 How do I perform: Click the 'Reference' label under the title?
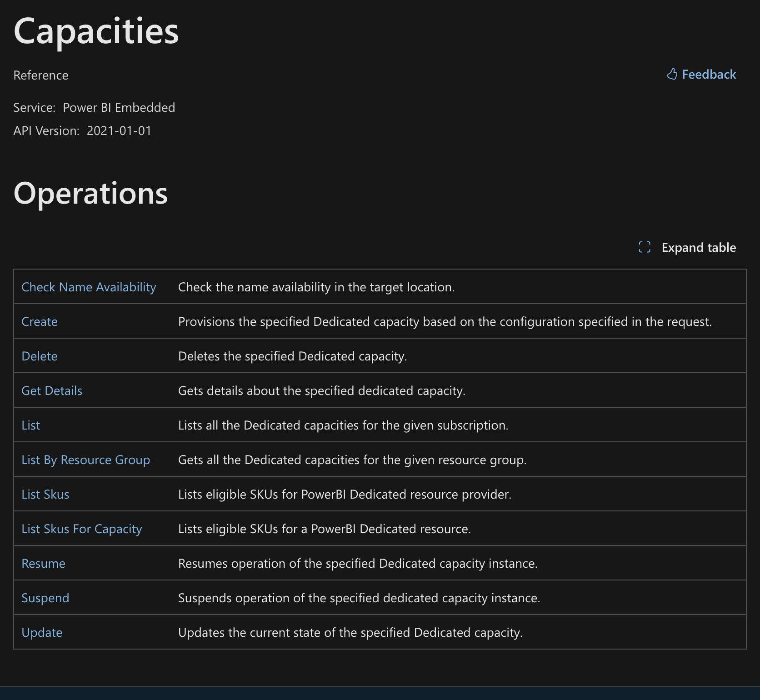(41, 75)
